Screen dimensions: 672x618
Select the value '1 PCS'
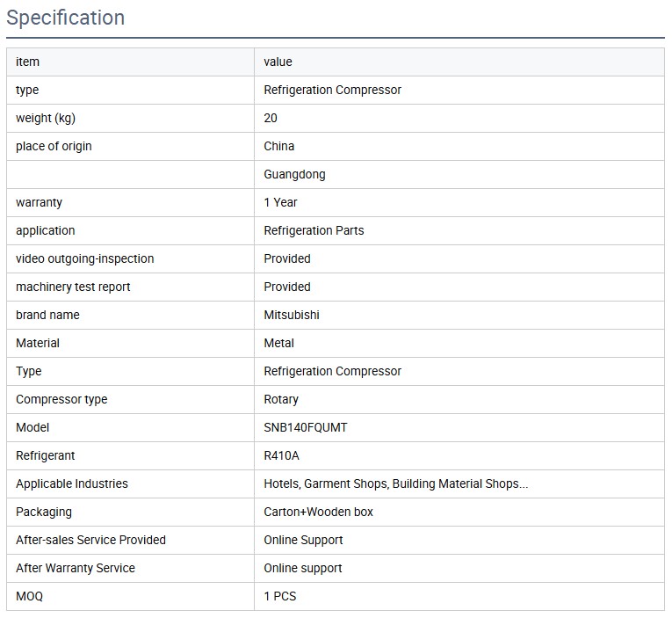[280, 597]
